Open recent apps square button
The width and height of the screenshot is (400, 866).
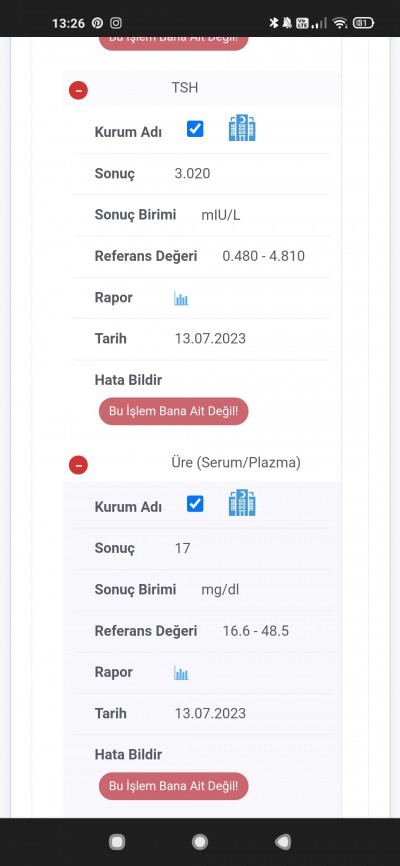(x=117, y=842)
